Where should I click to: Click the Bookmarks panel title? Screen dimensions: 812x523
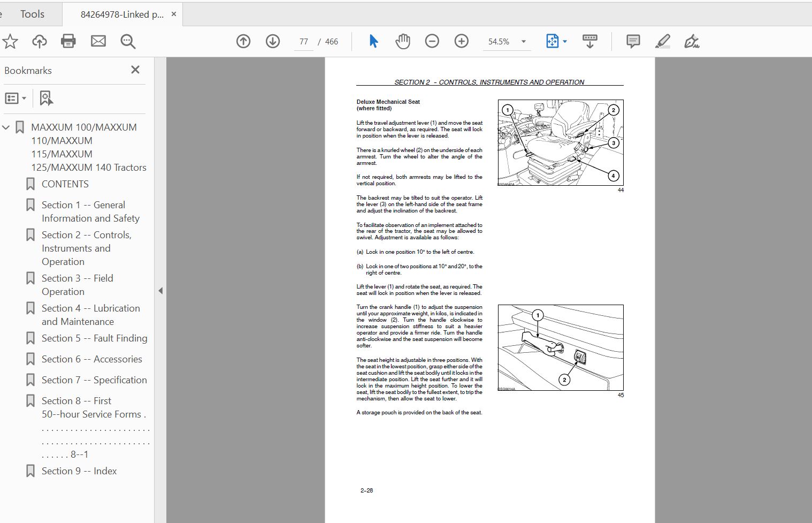28,71
